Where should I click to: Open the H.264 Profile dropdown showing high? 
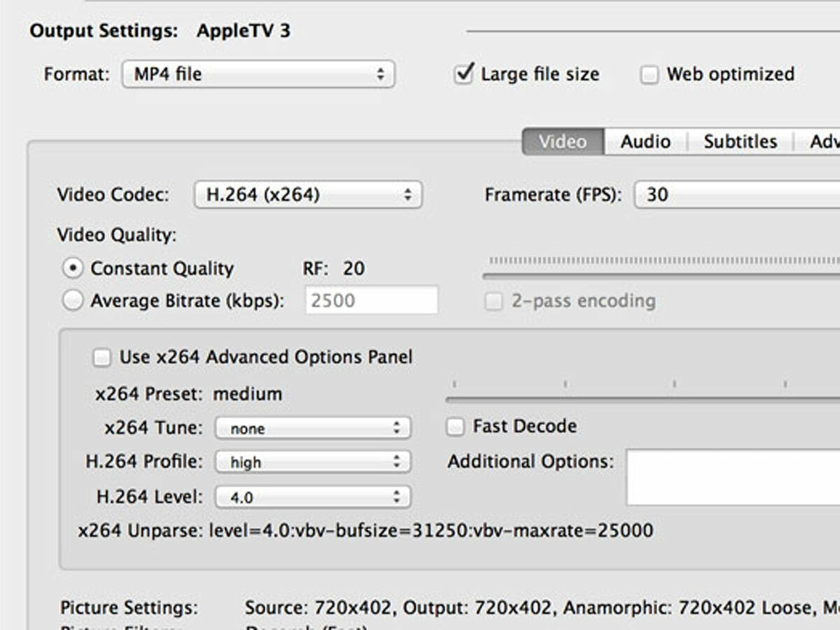tap(313, 462)
